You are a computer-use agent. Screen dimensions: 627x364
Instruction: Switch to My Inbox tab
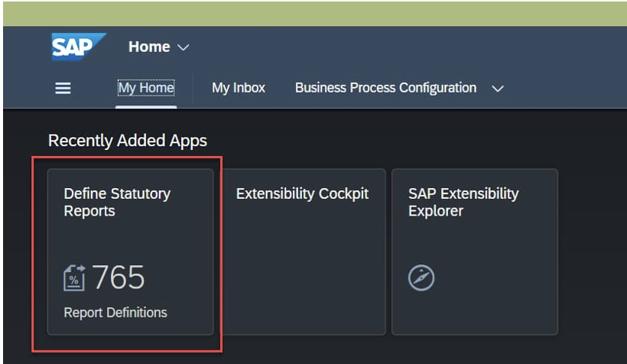click(x=239, y=88)
